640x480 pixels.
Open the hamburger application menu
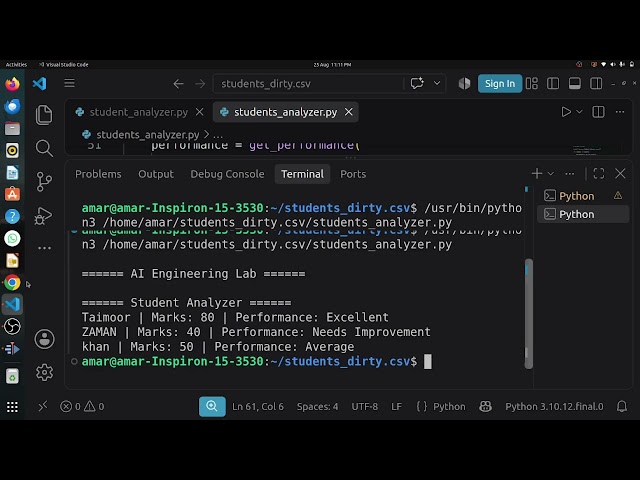tap(69, 83)
